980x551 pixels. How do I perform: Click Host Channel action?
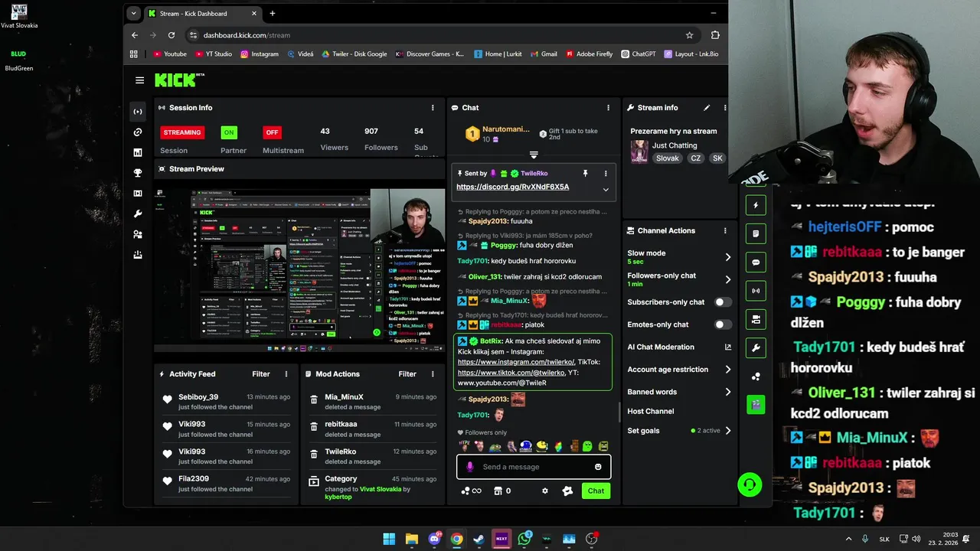point(651,412)
